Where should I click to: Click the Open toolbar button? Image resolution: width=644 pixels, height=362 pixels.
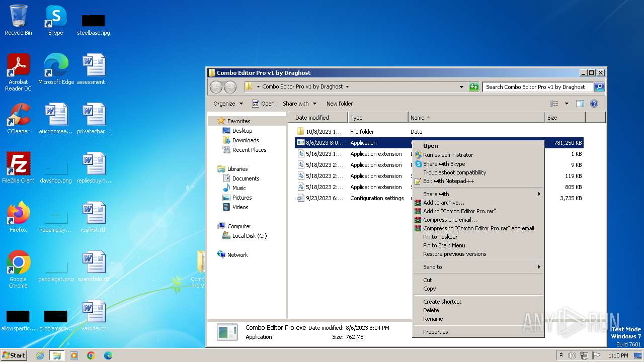[x=263, y=104]
